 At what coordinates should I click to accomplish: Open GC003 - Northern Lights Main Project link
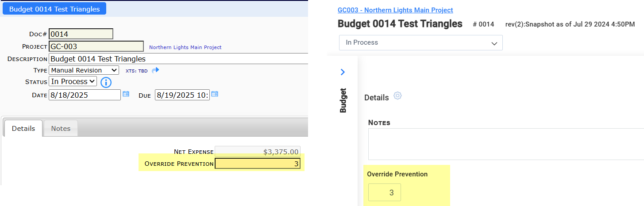point(395,10)
